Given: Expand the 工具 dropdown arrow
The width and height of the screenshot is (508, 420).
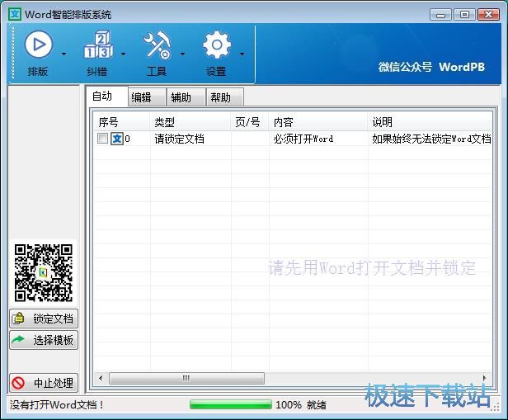Looking at the screenshot, I should click(x=182, y=54).
